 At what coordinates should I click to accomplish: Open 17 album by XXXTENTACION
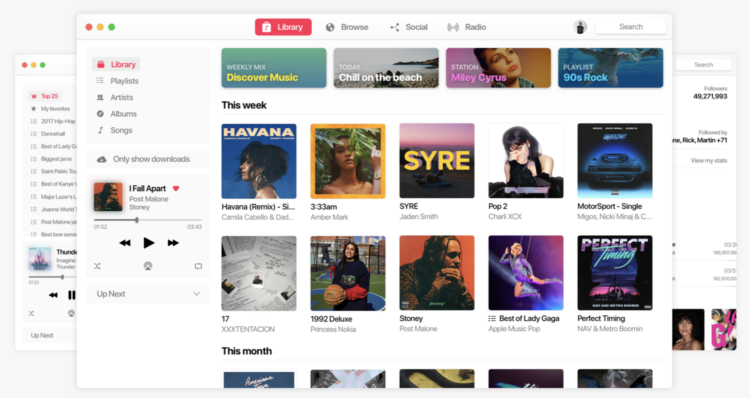pyautogui.click(x=259, y=273)
